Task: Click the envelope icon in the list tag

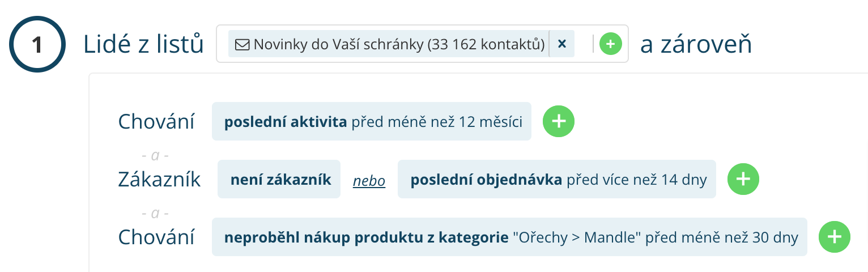Action: pyautogui.click(x=242, y=44)
